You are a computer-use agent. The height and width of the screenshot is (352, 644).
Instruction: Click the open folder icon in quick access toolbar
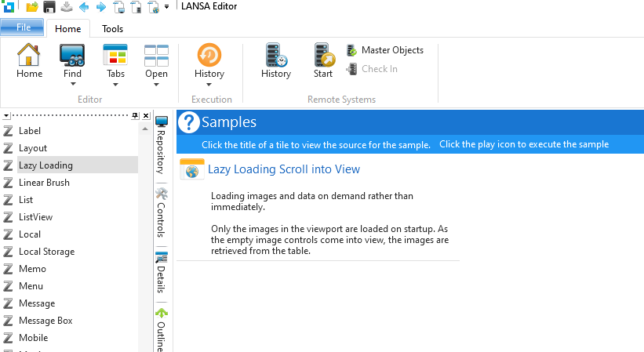point(32,6)
